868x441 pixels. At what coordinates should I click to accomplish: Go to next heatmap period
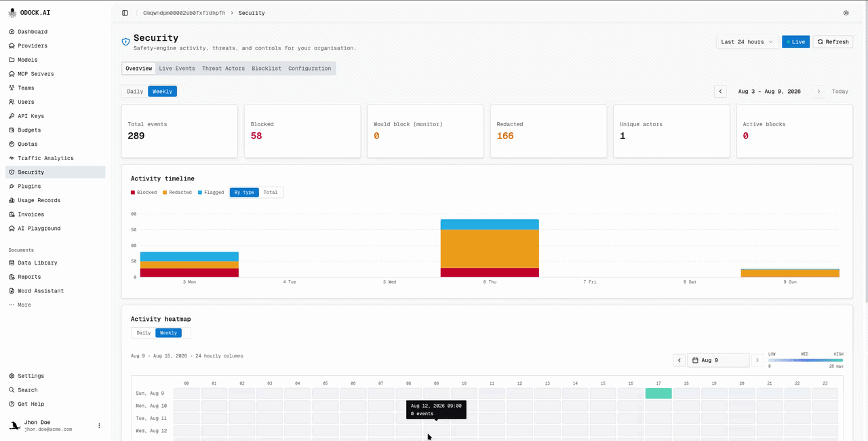pos(757,360)
